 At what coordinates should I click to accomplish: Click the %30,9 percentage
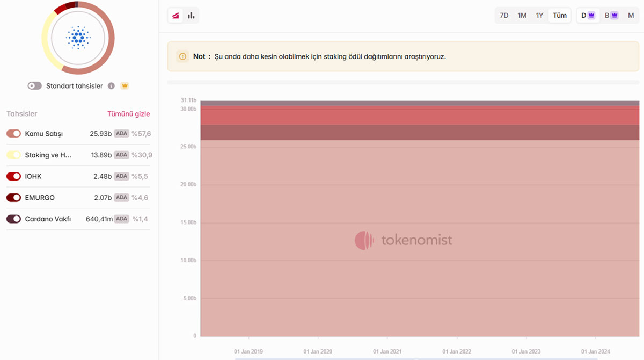pos(142,155)
